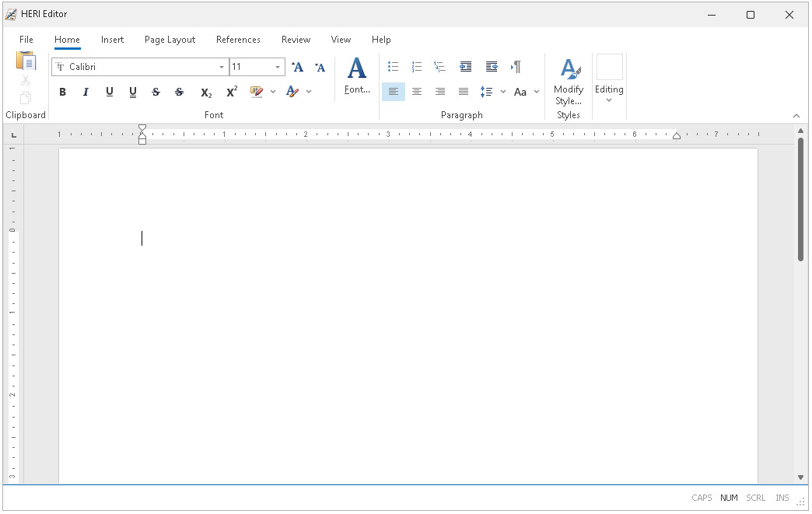Click the line spacing icon
The image size is (812, 514).
486,92
